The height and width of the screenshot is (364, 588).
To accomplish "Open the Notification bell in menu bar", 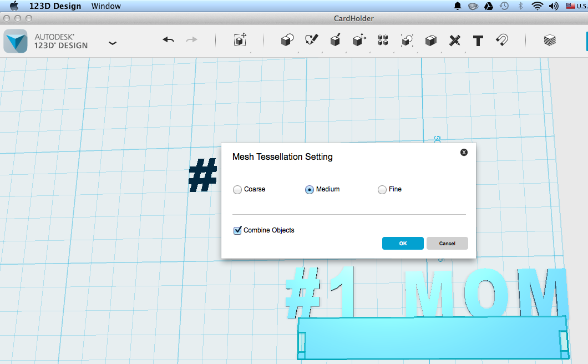I will pos(458,6).
